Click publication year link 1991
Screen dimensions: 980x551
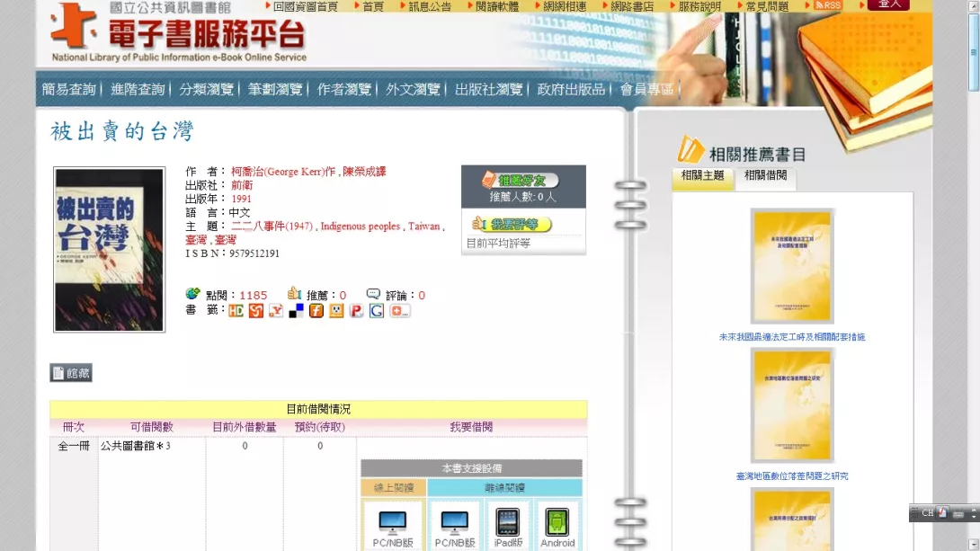241,200
